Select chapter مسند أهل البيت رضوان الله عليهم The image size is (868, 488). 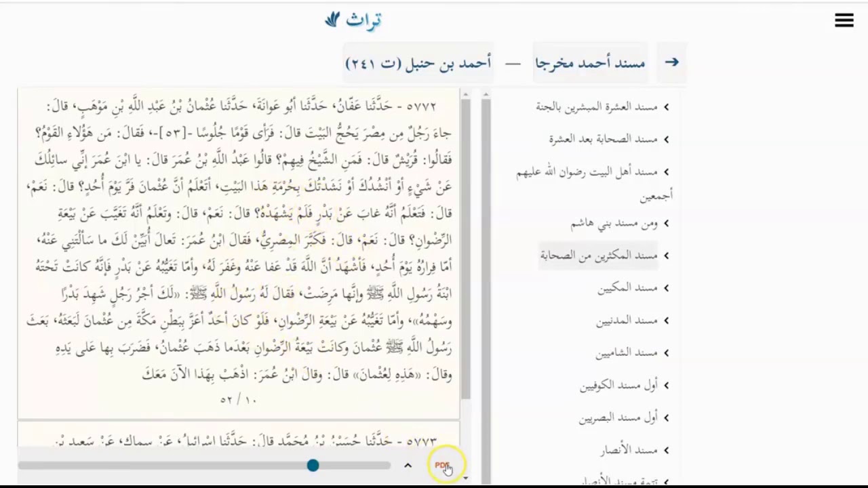(595, 184)
